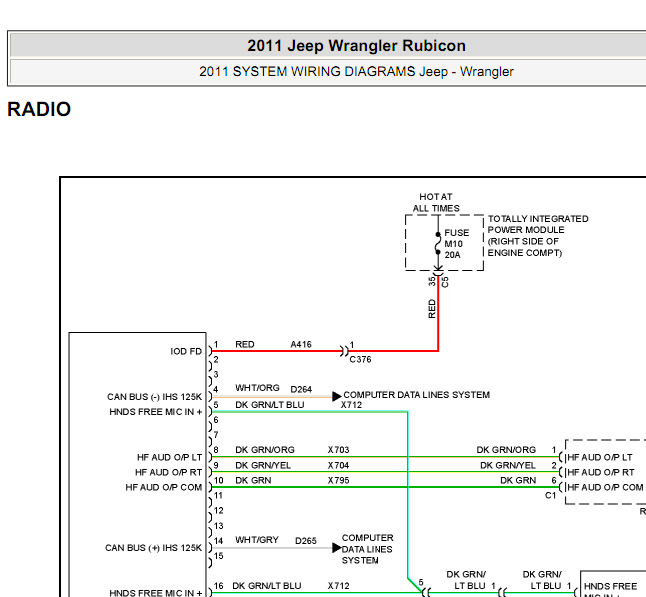Image resolution: width=646 pixels, height=597 pixels.
Task: Click wire code X703
Action: (338, 450)
